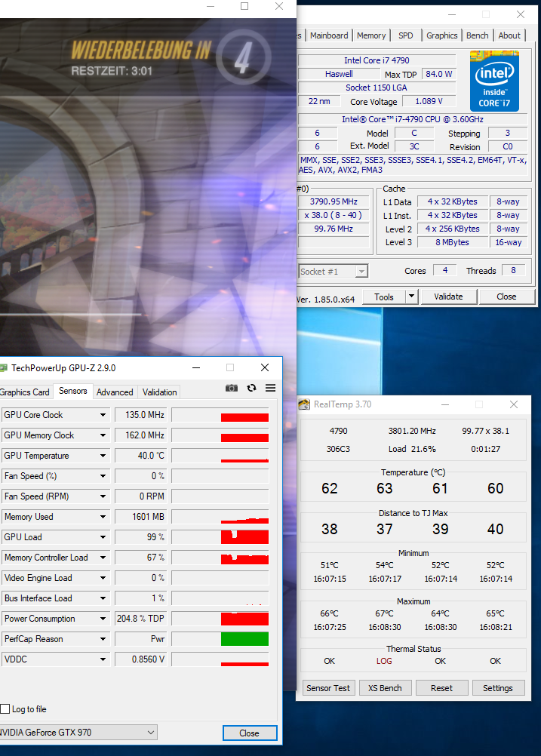This screenshot has width=541, height=756.
Task: Switch to the Graphics tab in CPU-Z
Action: tap(441, 35)
